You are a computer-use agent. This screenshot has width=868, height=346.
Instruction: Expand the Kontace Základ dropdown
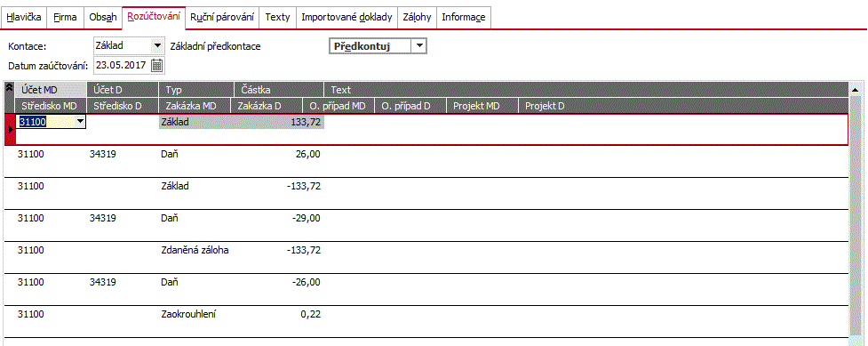point(158,45)
